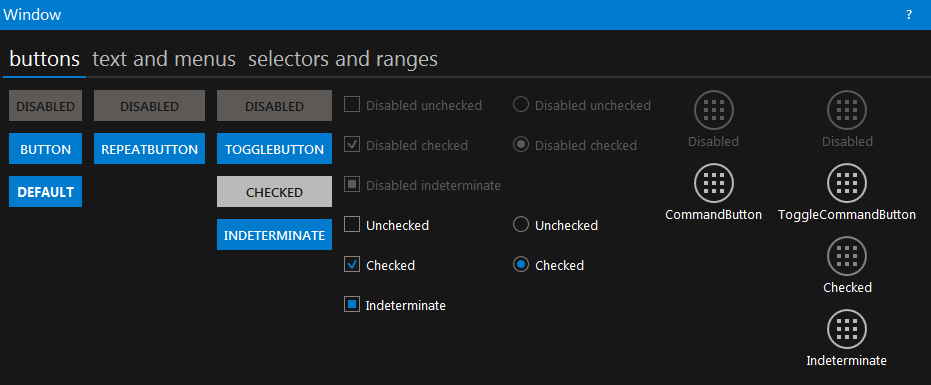Click the ToggleCommandButton circular grid icon
The height and width of the screenshot is (385, 931).
[847, 183]
